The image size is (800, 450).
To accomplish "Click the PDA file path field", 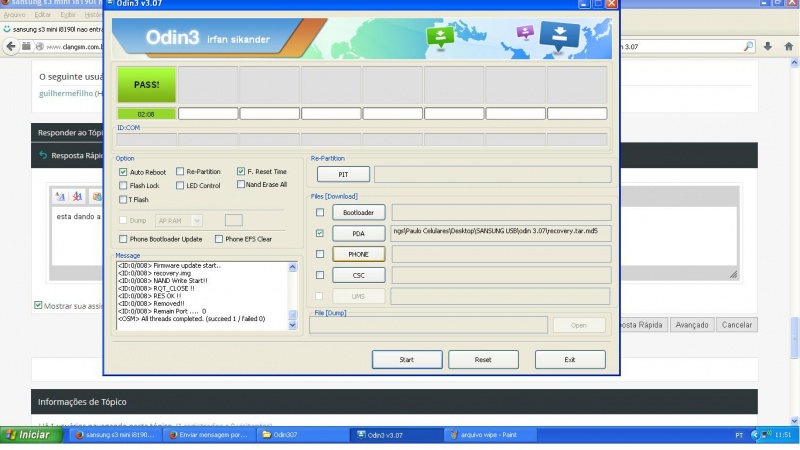I will (501, 233).
